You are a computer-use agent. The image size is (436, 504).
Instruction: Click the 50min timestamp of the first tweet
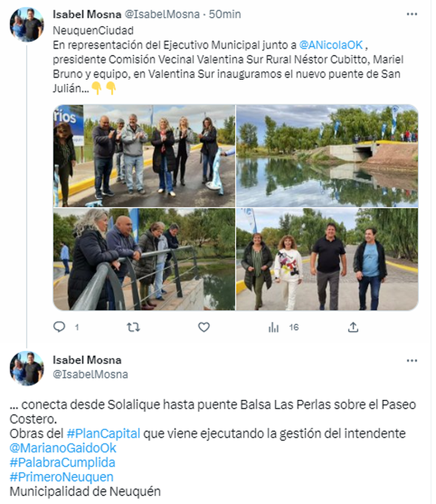tap(225, 14)
